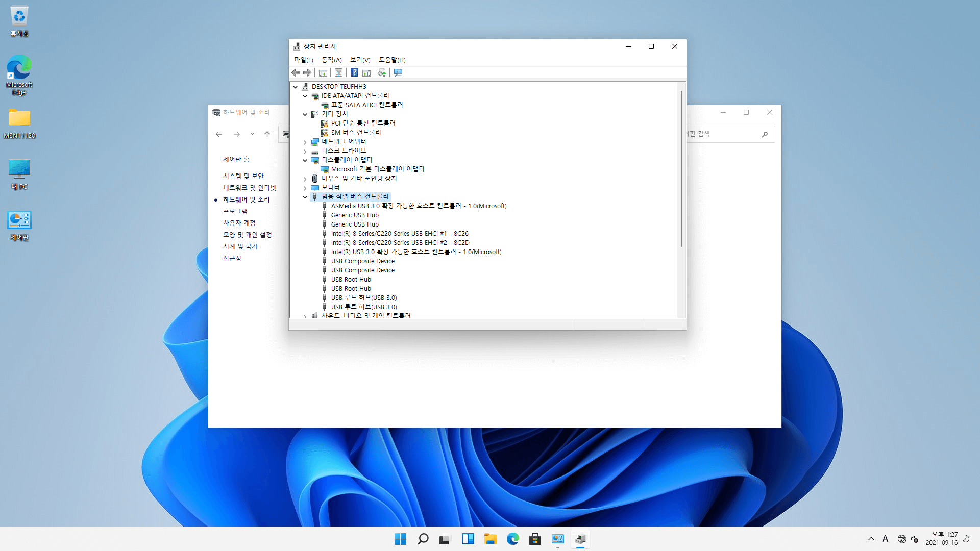Open the Microsoft Edge desktop shortcut

pyautogui.click(x=19, y=76)
